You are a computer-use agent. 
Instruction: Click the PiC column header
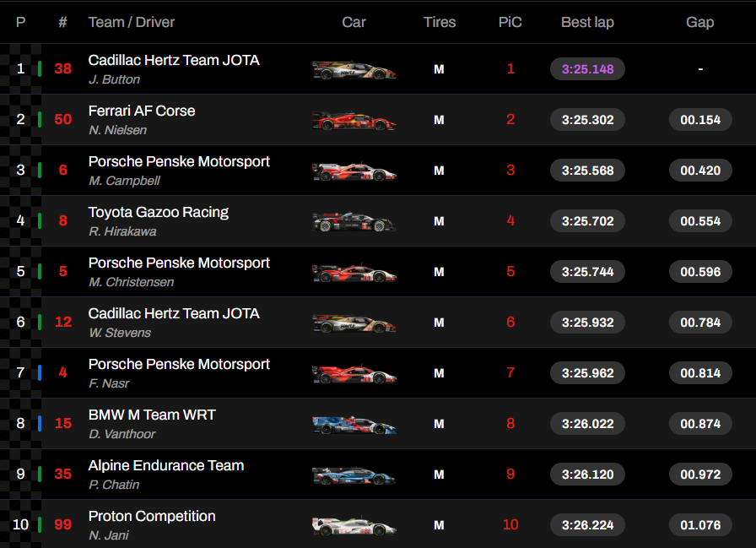[x=510, y=22]
